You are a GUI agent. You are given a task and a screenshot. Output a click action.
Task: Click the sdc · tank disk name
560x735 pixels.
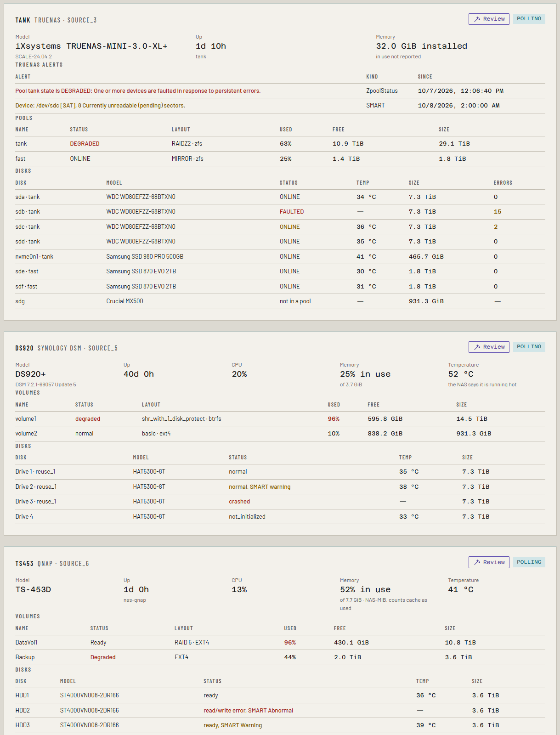[x=28, y=227]
